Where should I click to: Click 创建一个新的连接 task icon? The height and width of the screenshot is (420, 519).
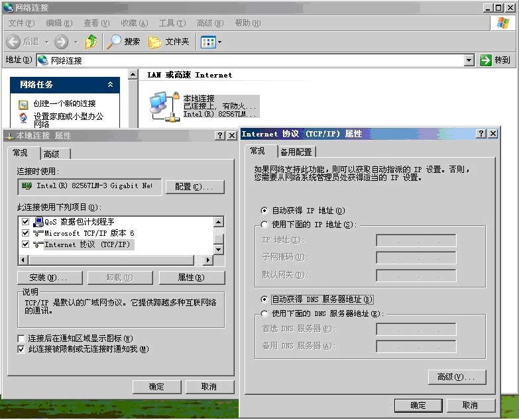(24, 104)
